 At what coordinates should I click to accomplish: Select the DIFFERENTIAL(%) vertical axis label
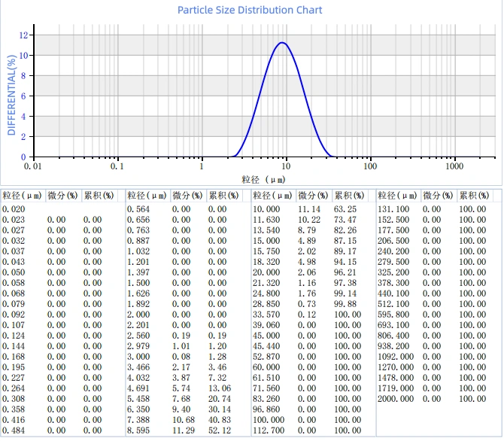11,96
